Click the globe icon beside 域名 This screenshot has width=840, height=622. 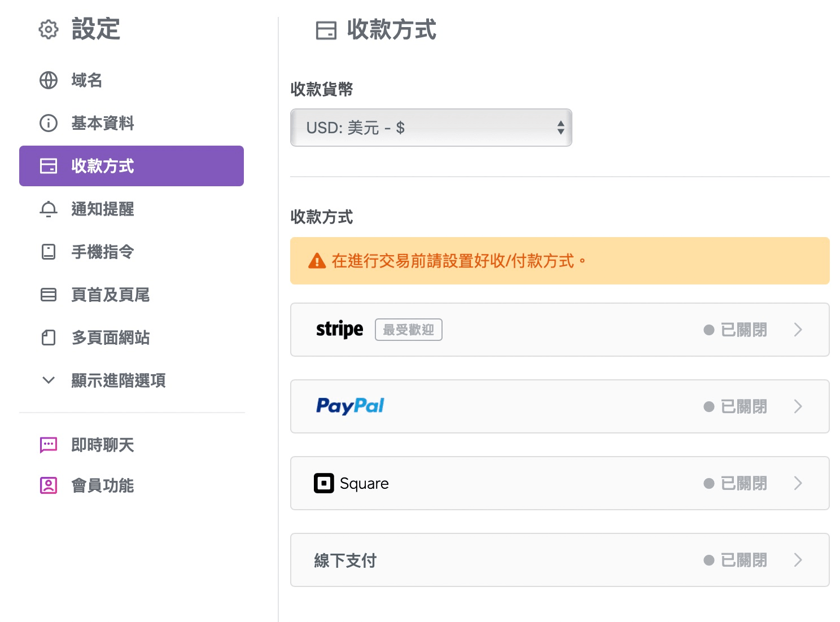point(49,80)
